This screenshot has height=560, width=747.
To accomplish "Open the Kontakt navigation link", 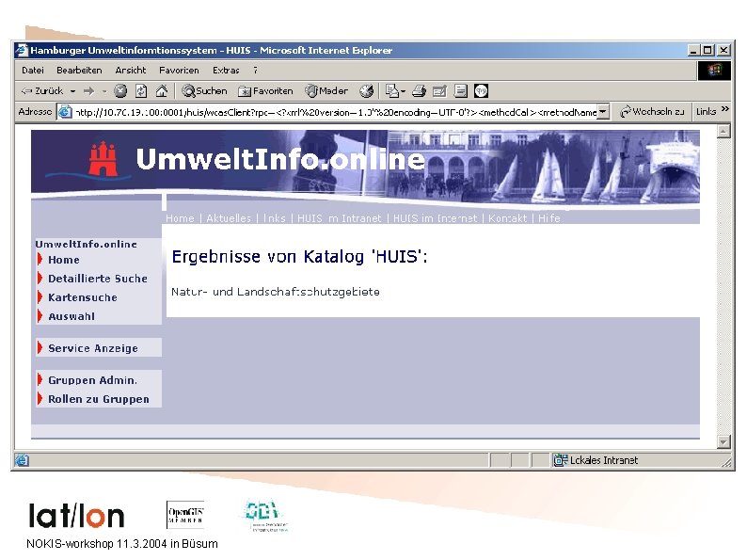I will pyautogui.click(x=507, y=218).
